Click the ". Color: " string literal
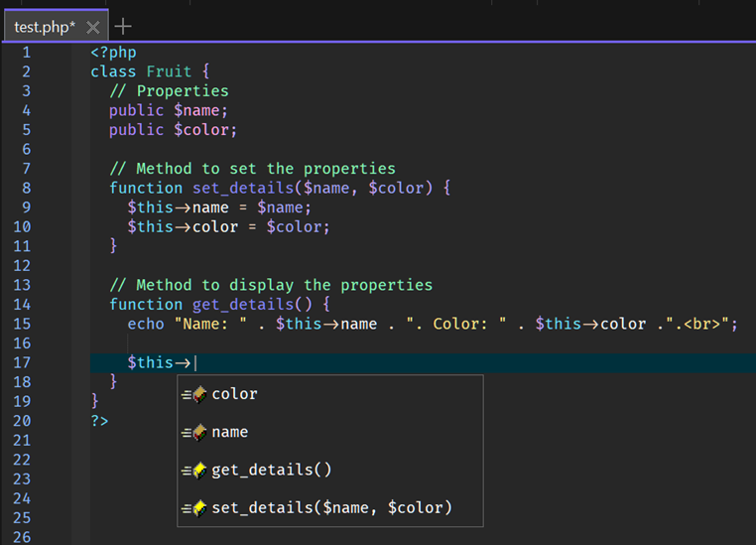Screen dimensions: 756x545 click(x=456, y=324)
